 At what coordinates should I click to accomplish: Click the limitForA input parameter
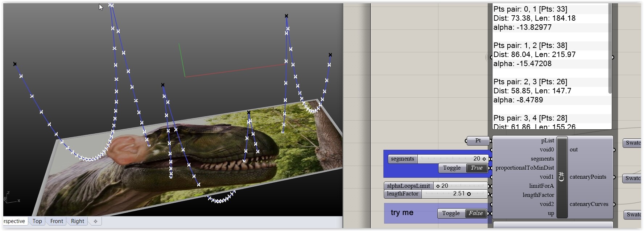541,186
